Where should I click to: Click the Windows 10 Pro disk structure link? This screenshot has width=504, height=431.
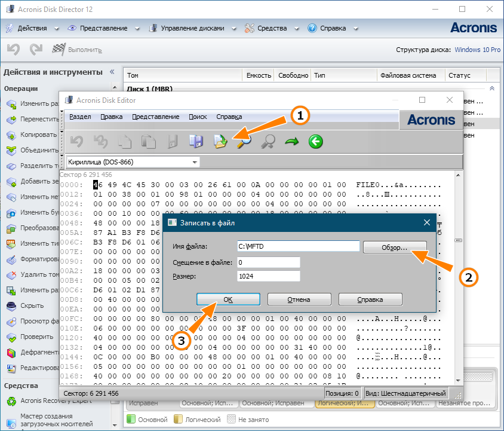477,50
